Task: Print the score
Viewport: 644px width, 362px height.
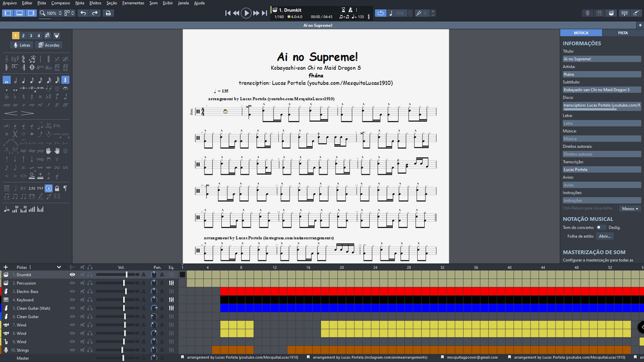Action: coord(108,13)
